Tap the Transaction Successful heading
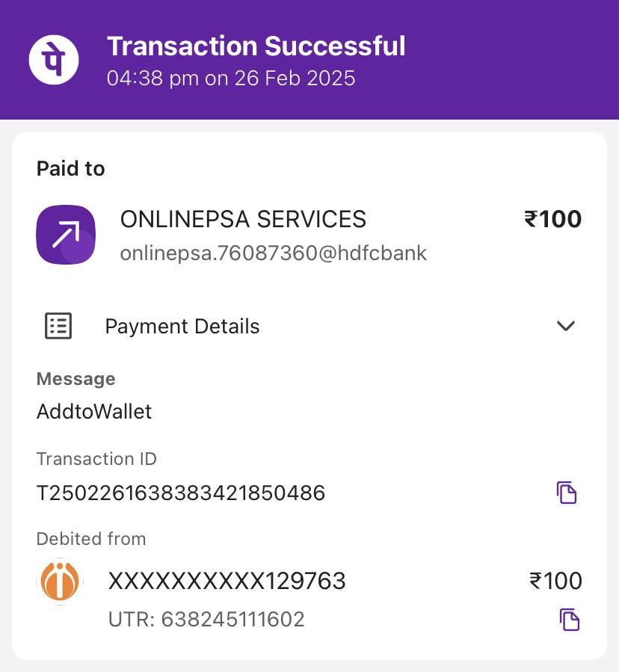The width and height of the screenshot is (619, 672). tap(256, 46)
